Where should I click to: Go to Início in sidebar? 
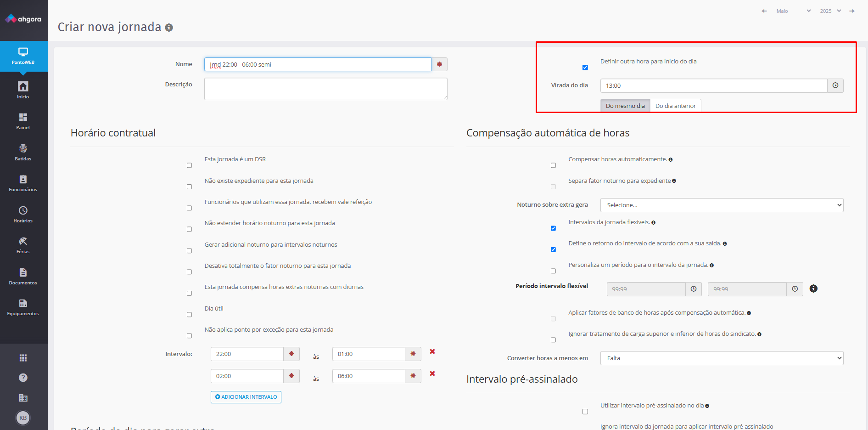click(x=23, y=90)
